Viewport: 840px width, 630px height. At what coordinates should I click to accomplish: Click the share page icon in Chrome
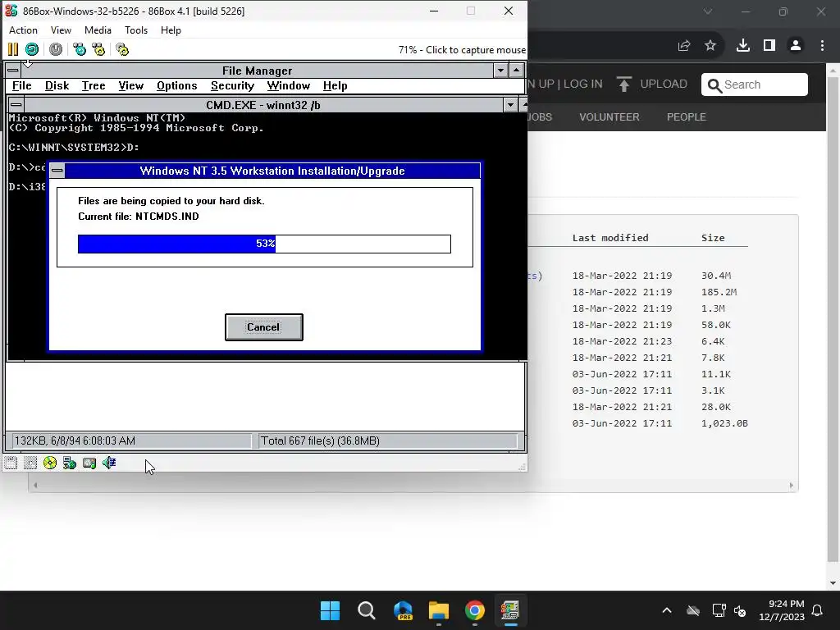[684, 46]
